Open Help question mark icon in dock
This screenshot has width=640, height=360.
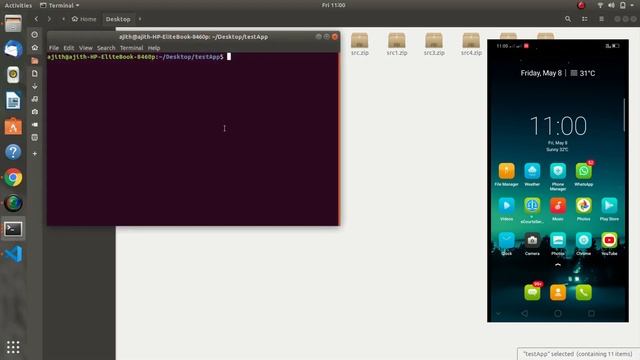13,152
